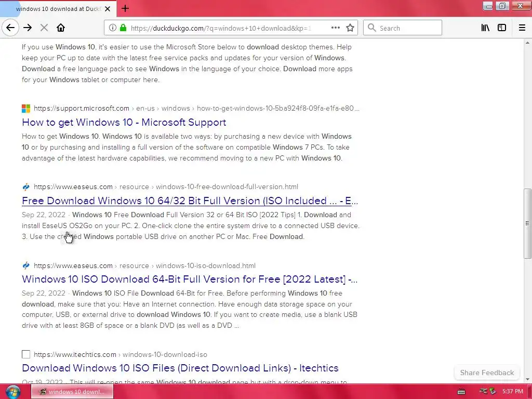Viewport: 532px width, 399px height.
Task: Click the support.microsoft.com URL breadcrumb
Action: pos(196,108)
